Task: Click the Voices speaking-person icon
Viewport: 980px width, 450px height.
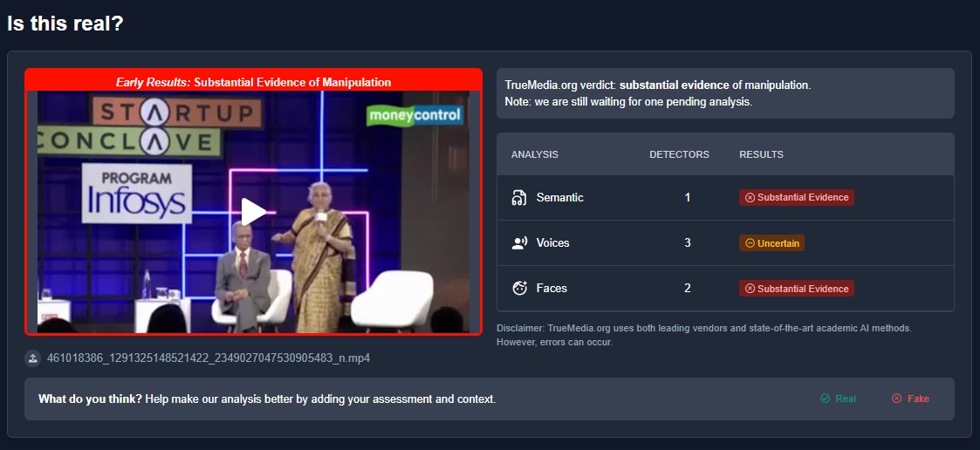Action: (519, 243)
